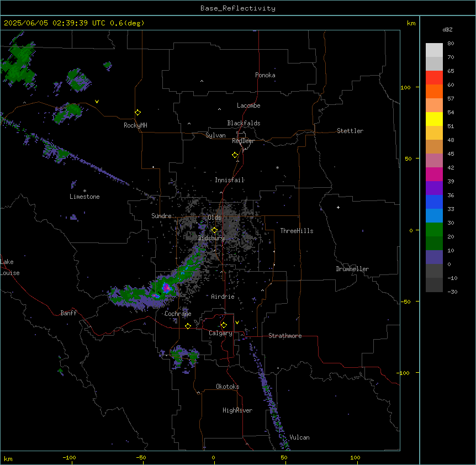Image resolution: width=476 pixels, height=465 pixels.
Task: Click the Innisfail city label
Action: click(x=230, y=180)
